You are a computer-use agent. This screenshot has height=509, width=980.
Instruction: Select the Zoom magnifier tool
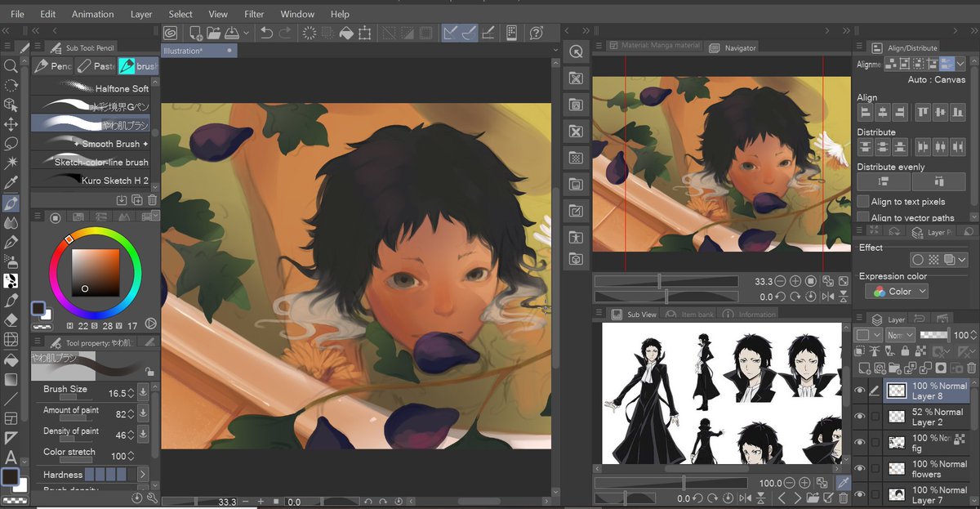(x=11, y=66)
